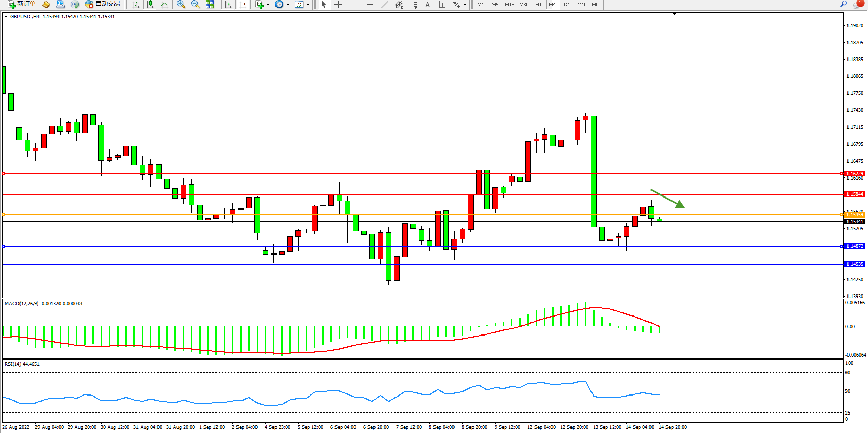Switch chart to candlestick display

[x=150, y=5]
